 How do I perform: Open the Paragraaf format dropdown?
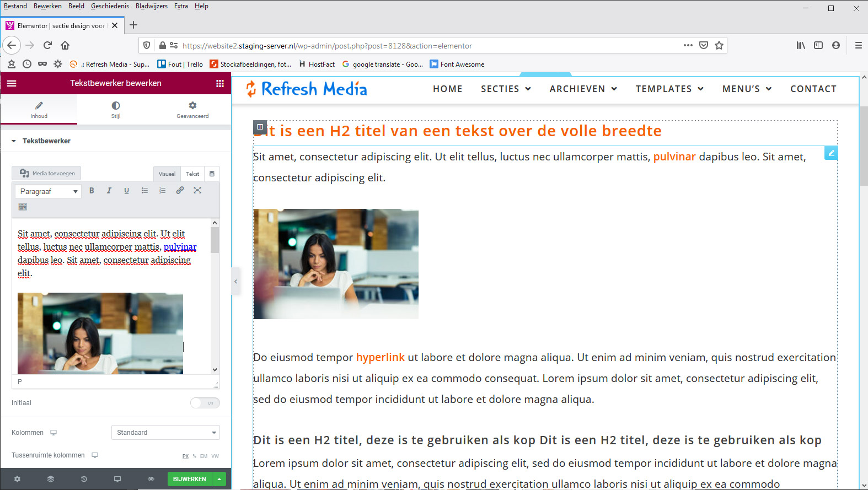[x=48, y=191]
